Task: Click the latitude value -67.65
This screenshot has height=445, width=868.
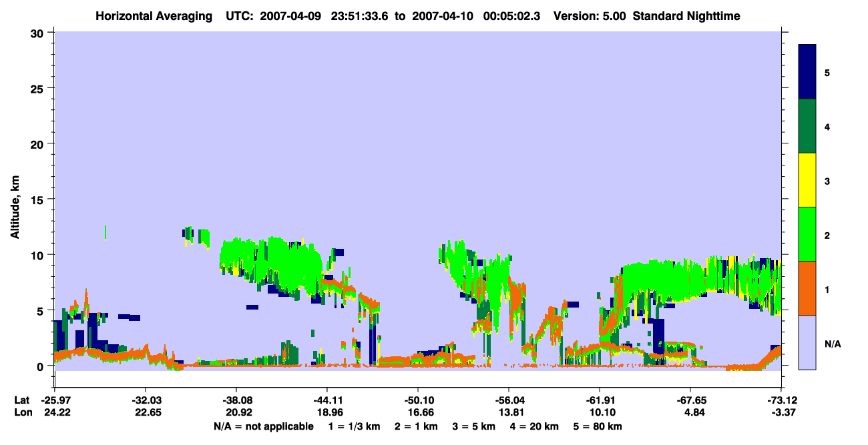Action: (690, 400)
